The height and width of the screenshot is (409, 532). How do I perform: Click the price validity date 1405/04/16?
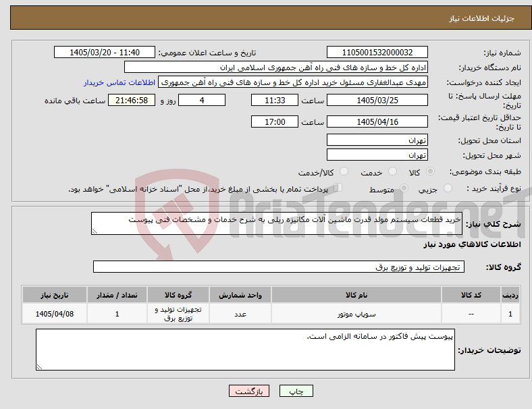[x=377, y=121]
